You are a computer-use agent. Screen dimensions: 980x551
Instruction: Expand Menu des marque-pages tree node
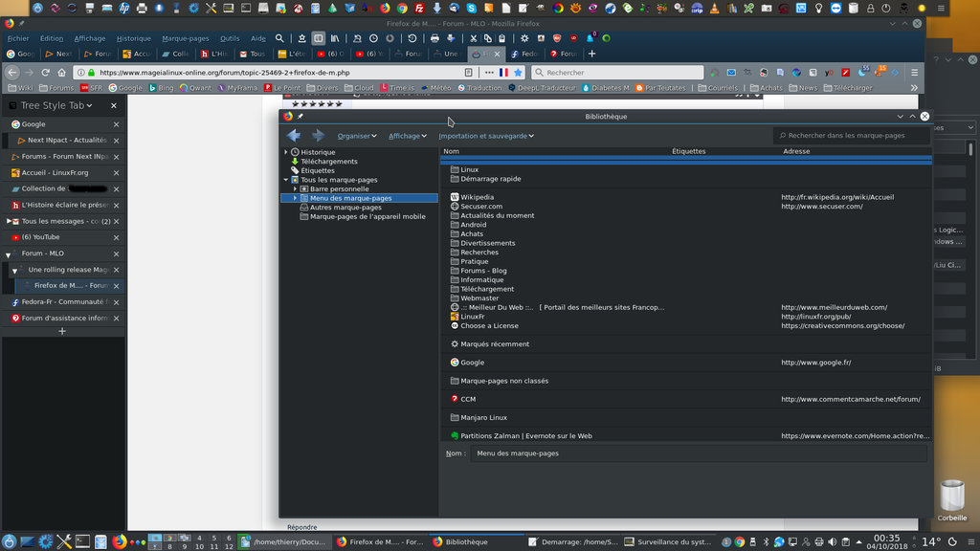tap(296, 198)
